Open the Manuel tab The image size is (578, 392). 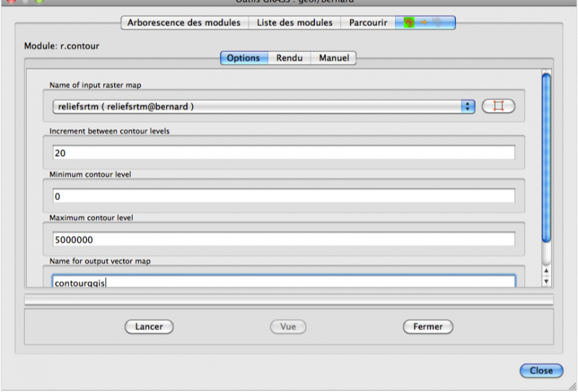[x=333, y=58]
